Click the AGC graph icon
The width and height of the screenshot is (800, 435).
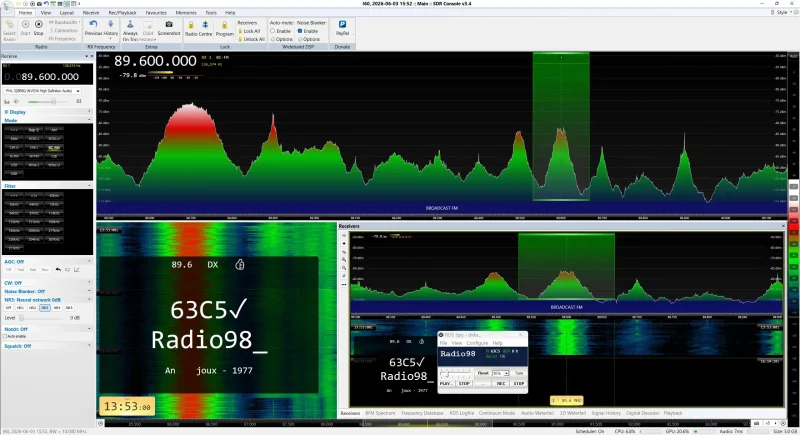coord(77,270)
